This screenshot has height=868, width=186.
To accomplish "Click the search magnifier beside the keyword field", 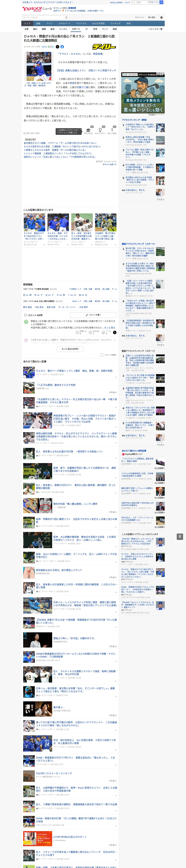I will coord(66,17).
